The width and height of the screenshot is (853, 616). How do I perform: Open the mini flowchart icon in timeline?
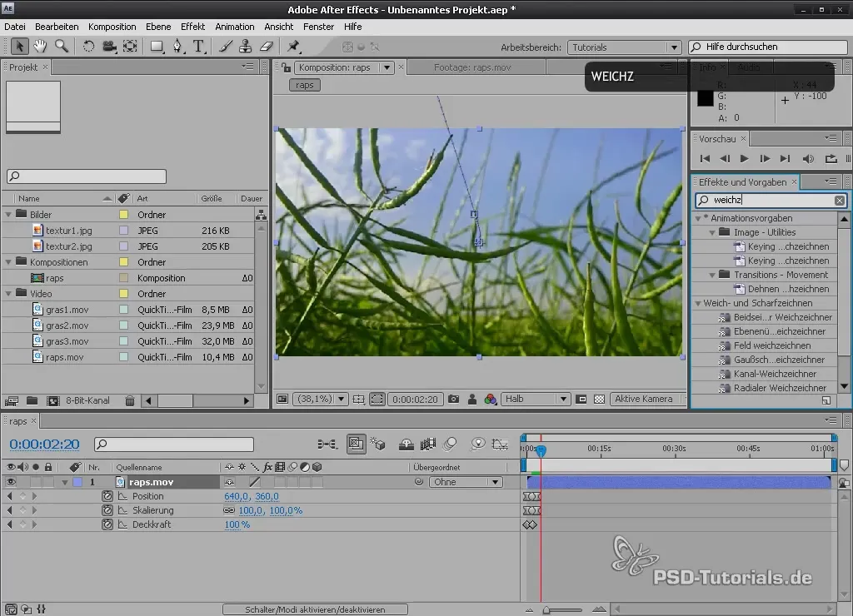[x=327, y=445]
